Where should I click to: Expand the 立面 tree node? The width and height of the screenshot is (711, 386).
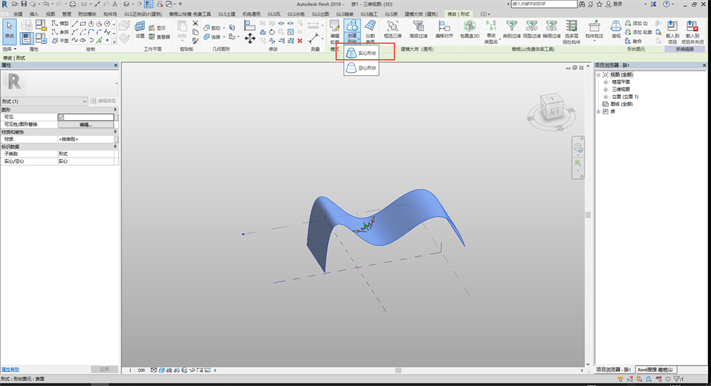point(605,97)
